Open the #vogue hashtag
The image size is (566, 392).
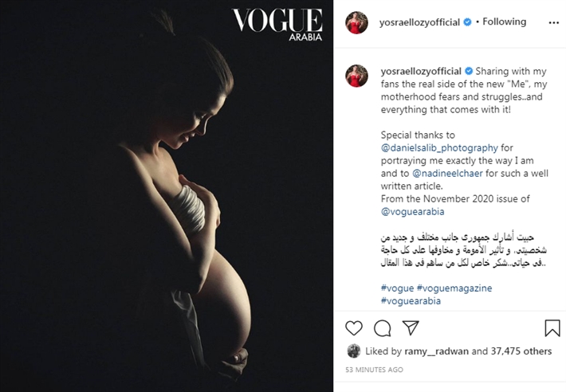coord(397,288)
